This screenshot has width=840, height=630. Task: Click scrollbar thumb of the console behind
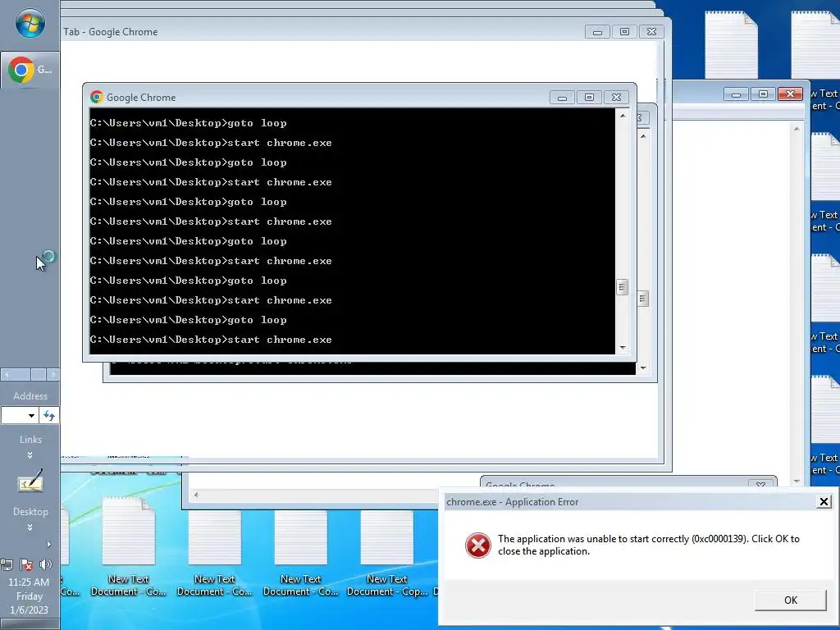(x=643, y=299)
